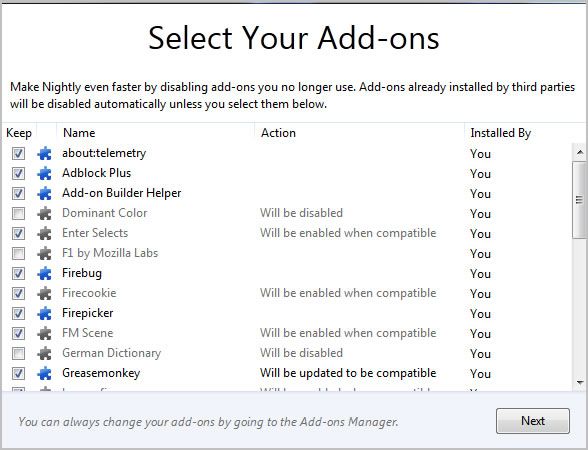Click the scrollbar up arrow
The height and width of the screenshot is (450, 588).
point(580,152)
